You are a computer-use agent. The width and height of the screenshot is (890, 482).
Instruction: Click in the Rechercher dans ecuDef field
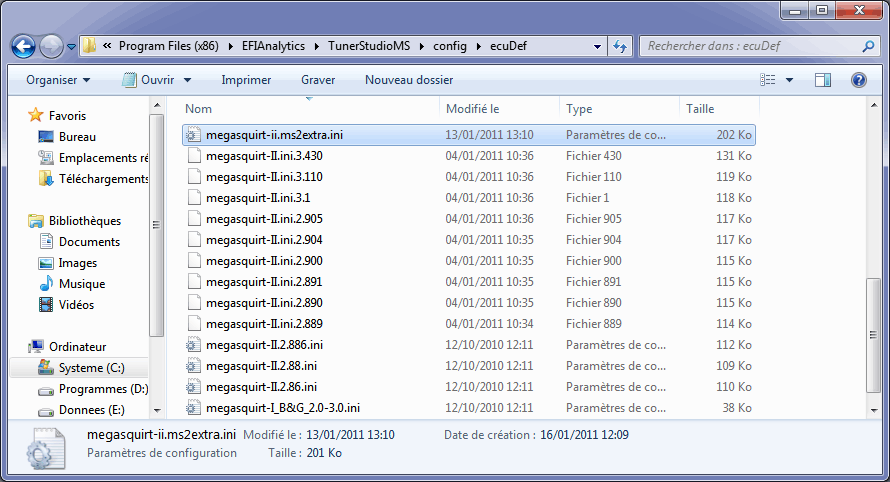point(750,47)
